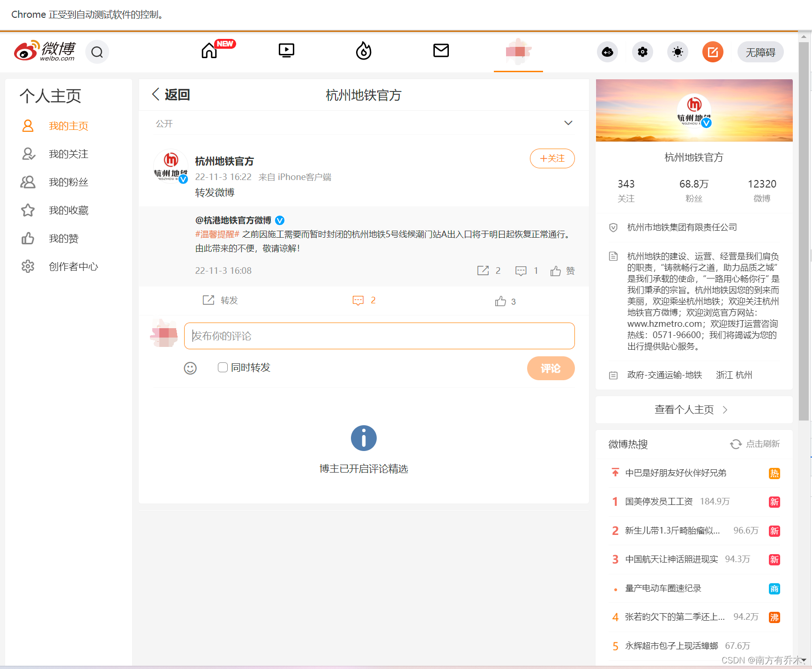Open the search magnifier icon
Screen dimensions: 812x669
click(97, 52)
